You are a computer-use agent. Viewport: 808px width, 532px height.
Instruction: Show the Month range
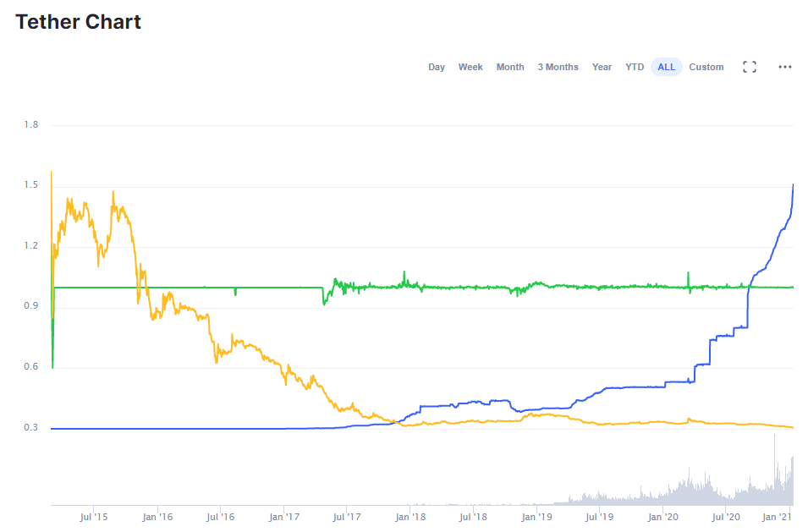(510, 67)
